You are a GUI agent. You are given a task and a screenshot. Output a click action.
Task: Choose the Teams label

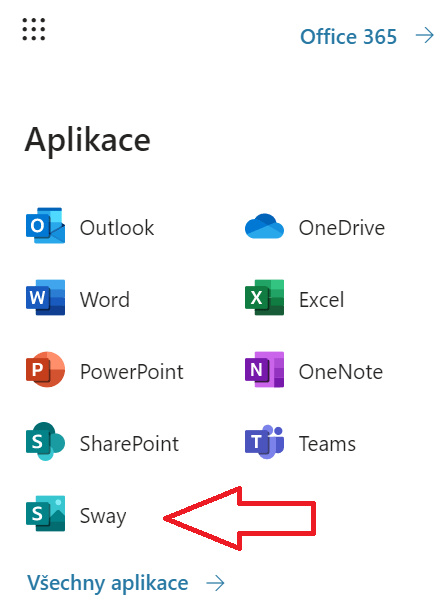(327, 444)
